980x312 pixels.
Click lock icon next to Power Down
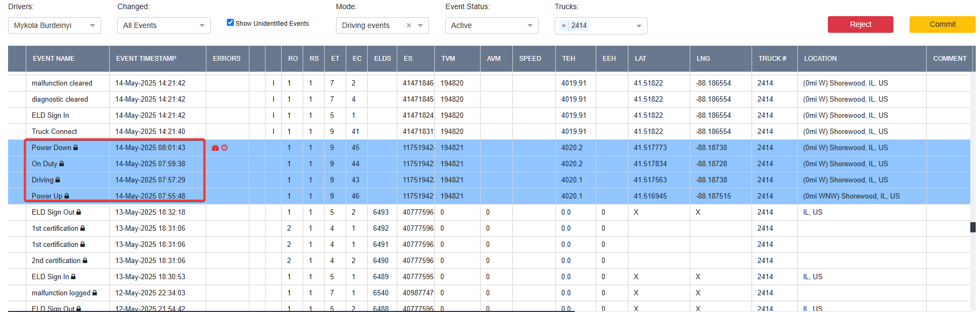click(76, 147)
